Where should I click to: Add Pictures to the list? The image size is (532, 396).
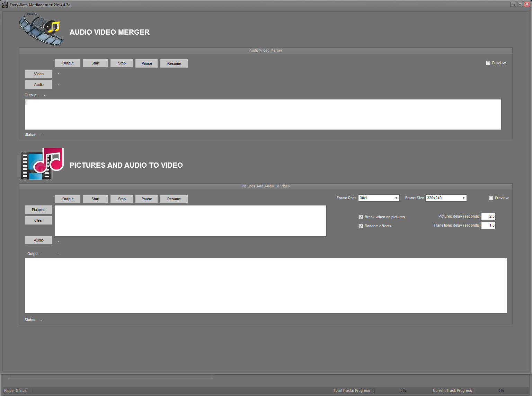tap(38, 210)
